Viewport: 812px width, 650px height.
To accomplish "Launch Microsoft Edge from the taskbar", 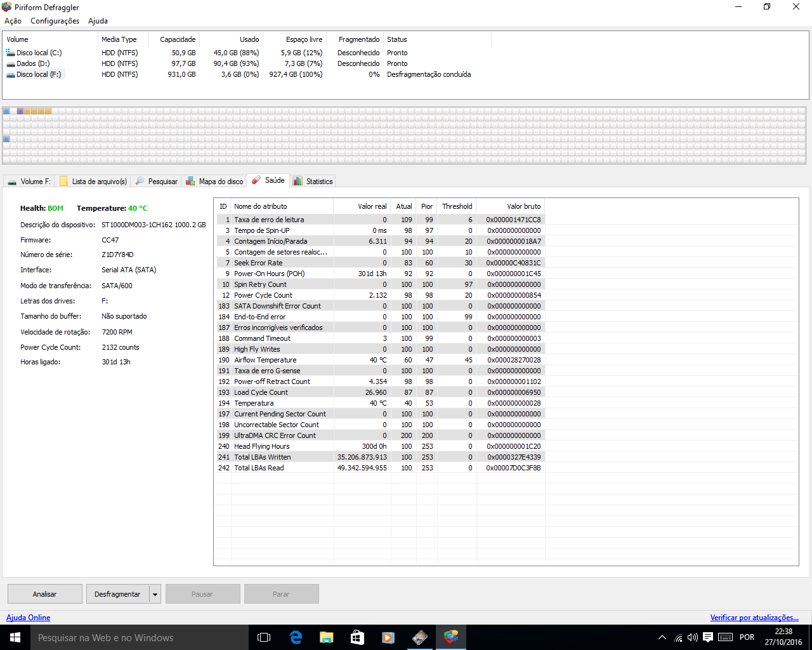I will coord(296,637).
